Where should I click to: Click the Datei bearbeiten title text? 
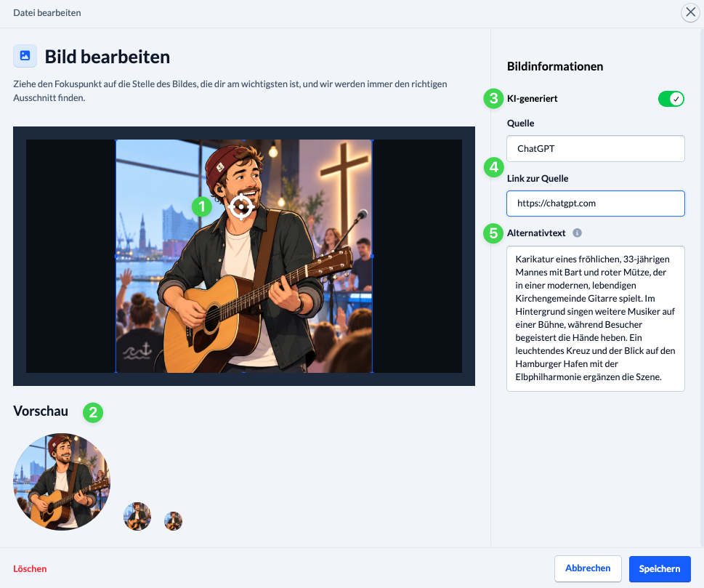pyautogui.click(x=47, y=12)
